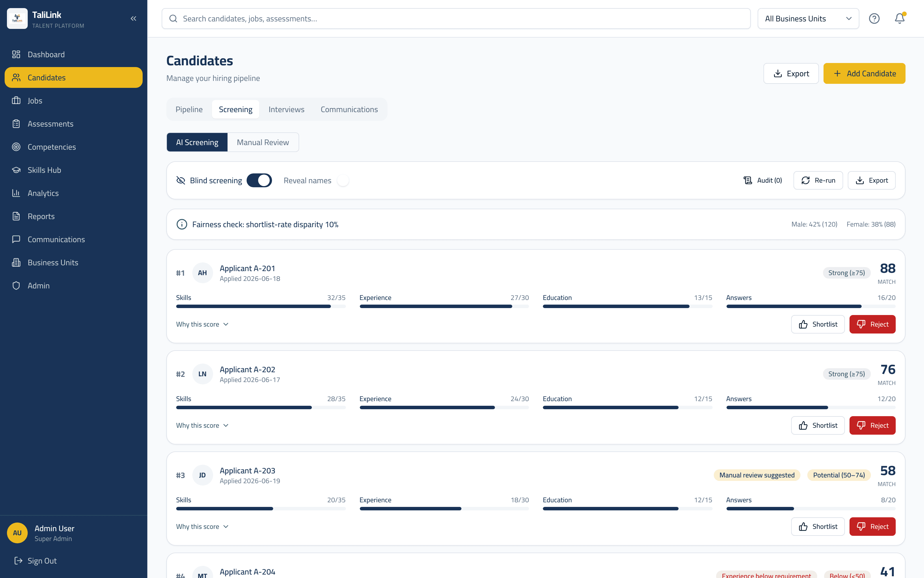Collapse the sidebar with the double-chevron icon
924x578 pixels.
[133, 18]
